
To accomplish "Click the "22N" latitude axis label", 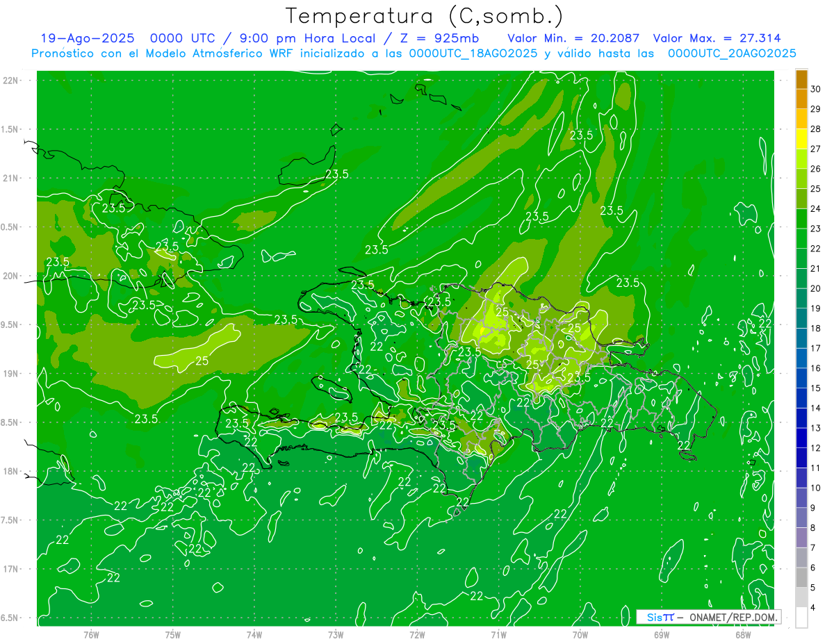I will point(11,81).
